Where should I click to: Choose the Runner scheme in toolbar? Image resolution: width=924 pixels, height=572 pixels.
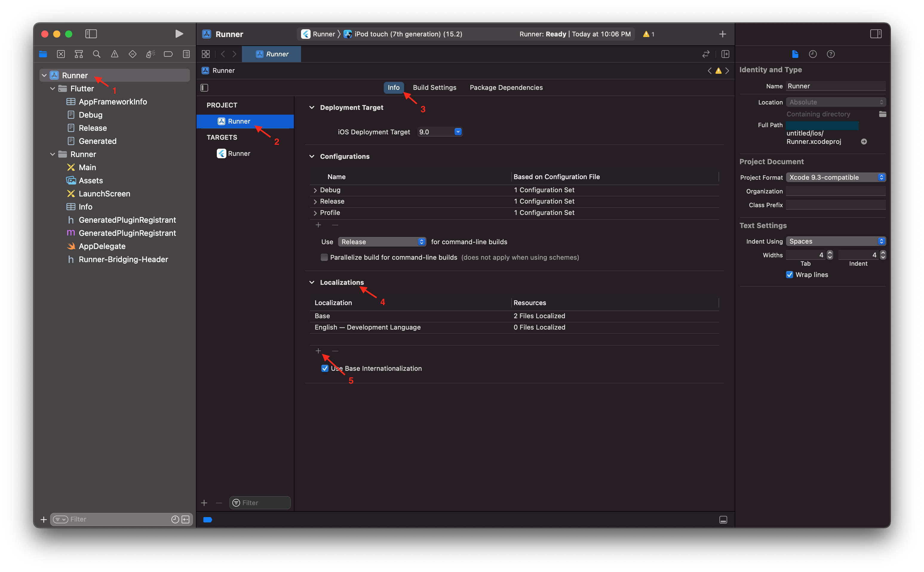[318, 34]
